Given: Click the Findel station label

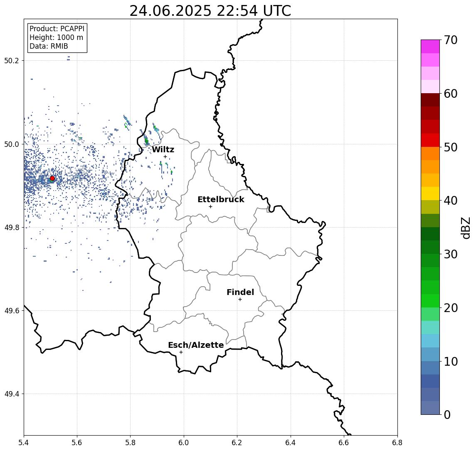Looking at the screenshot, I should pyautogui.click(x=240, y=292).
